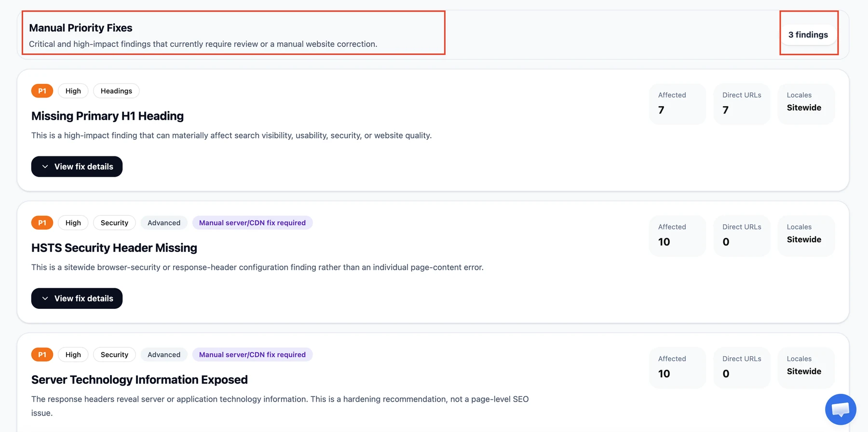Click the response headers description under Server Technology

[280, 406]
